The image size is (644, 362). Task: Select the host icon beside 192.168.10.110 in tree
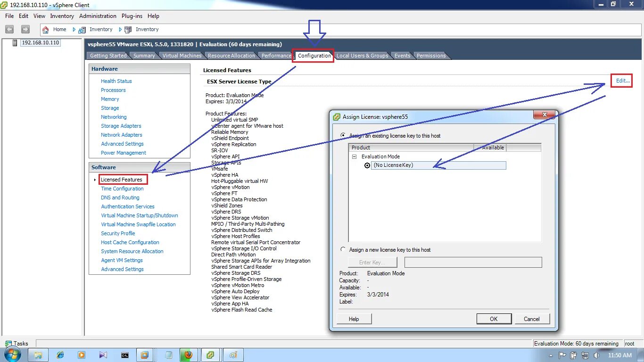(x=15, y=42)
